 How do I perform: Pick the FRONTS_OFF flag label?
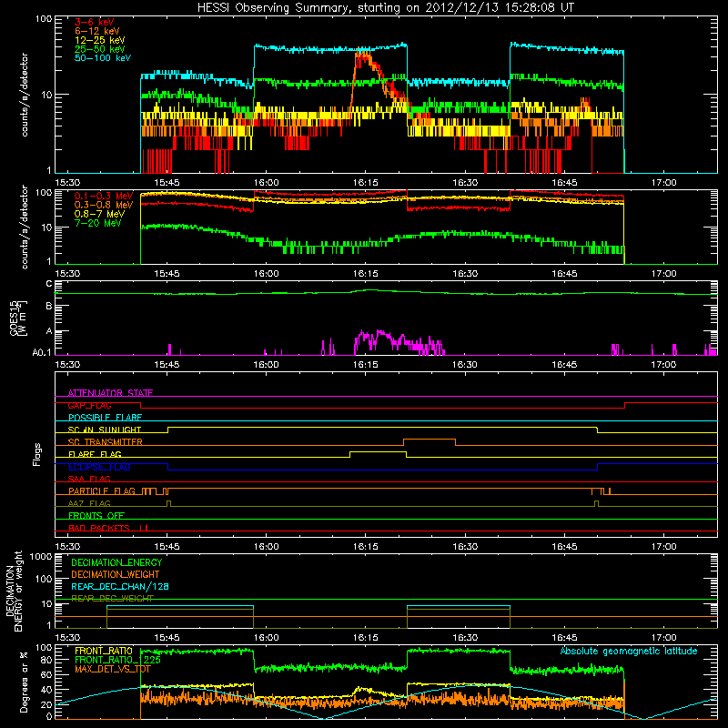(x=96, y=515)
